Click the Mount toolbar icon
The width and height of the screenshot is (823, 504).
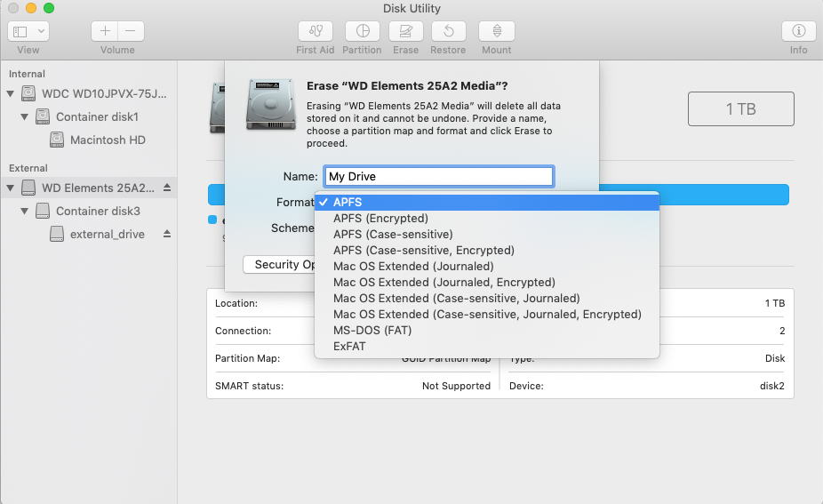click(x=497, y=31)
